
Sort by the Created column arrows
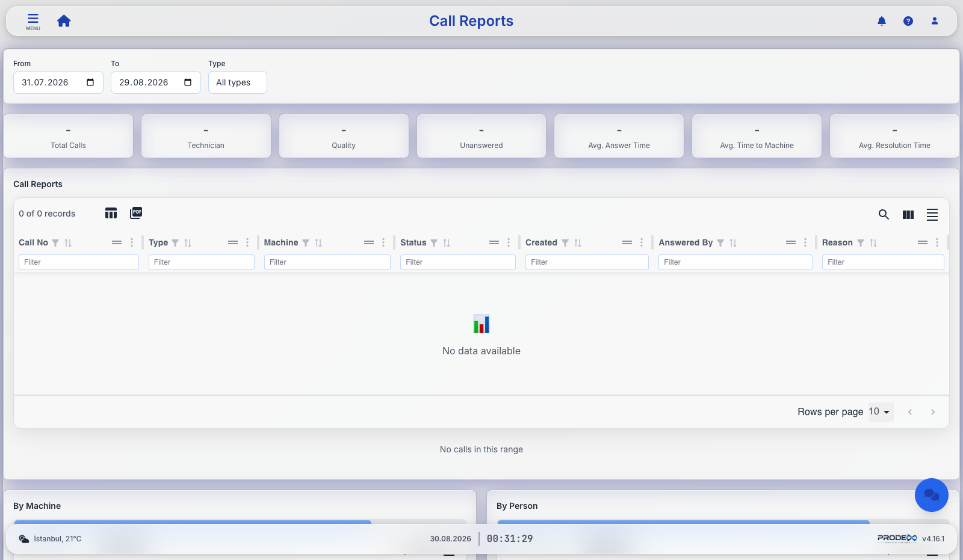(x=578, y=243)
